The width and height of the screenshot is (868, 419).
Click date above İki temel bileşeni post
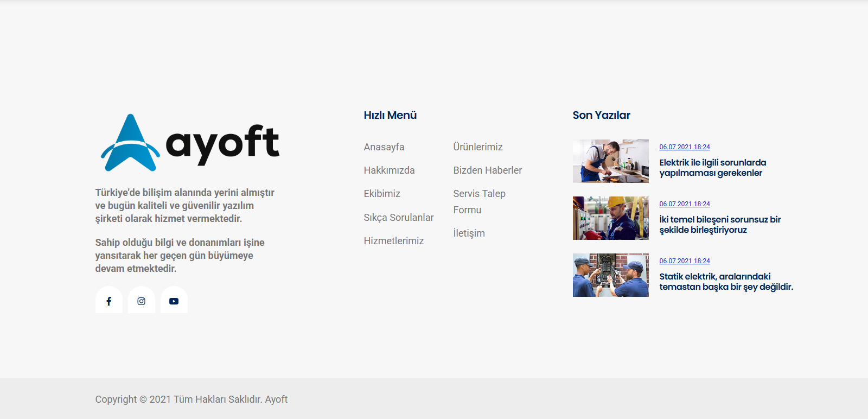click(685, 204)
